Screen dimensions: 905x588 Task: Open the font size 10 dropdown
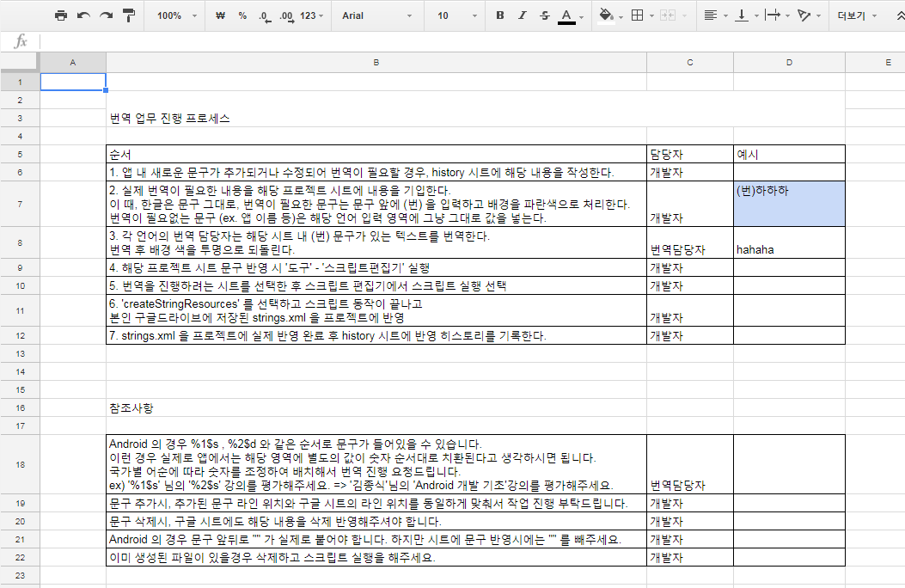click(x=457, y=15)
